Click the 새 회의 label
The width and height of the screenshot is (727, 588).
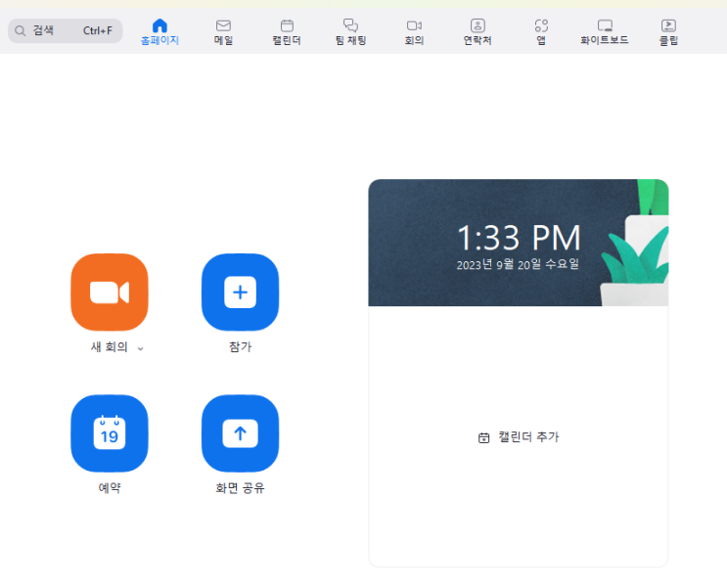pyautogui.click(x=109, y=347)
